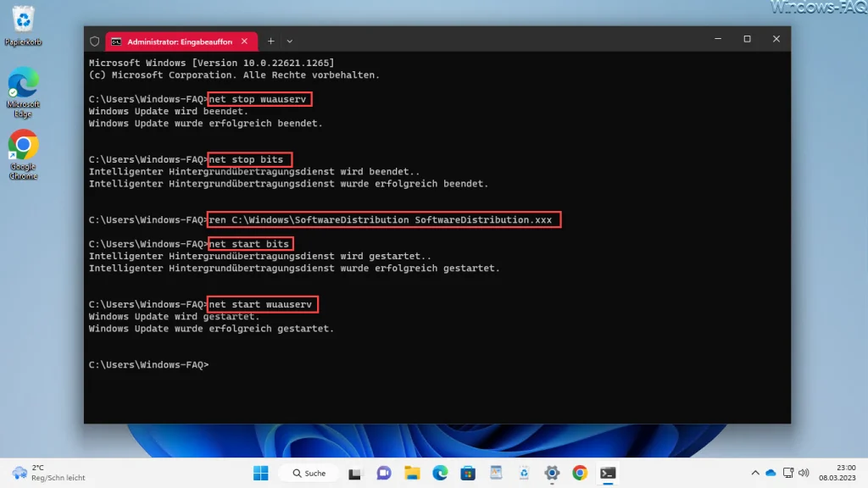
Task: Minimize the terminal window
Action: click(718, 39)
